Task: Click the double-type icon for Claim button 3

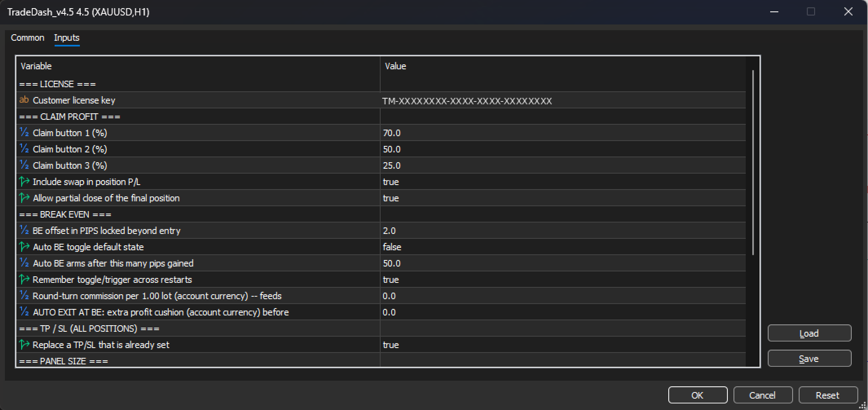Action: coord(24,165)
